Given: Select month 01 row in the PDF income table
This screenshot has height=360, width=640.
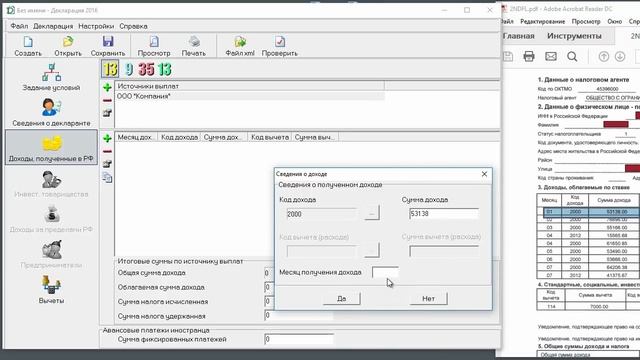Looking at the screenshot, I should [591, 211].
